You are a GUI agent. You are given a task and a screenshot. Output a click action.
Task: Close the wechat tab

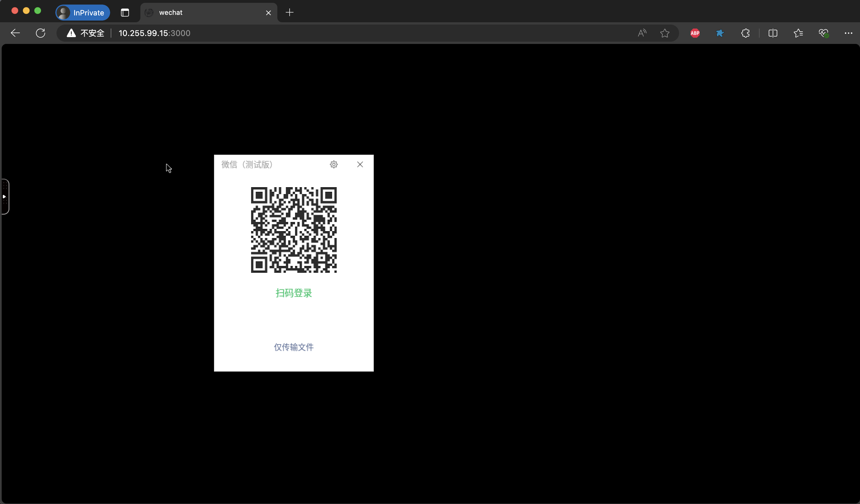click(268, 13)
